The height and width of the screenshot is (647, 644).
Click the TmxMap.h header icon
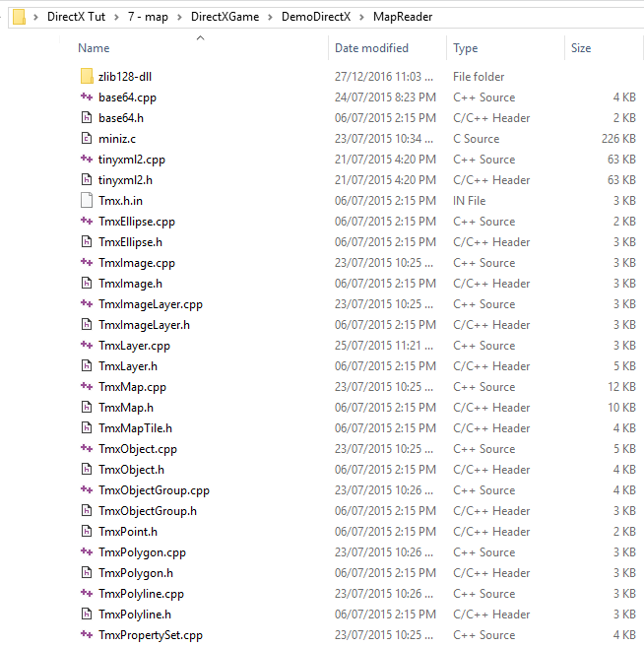click(87, 408)
